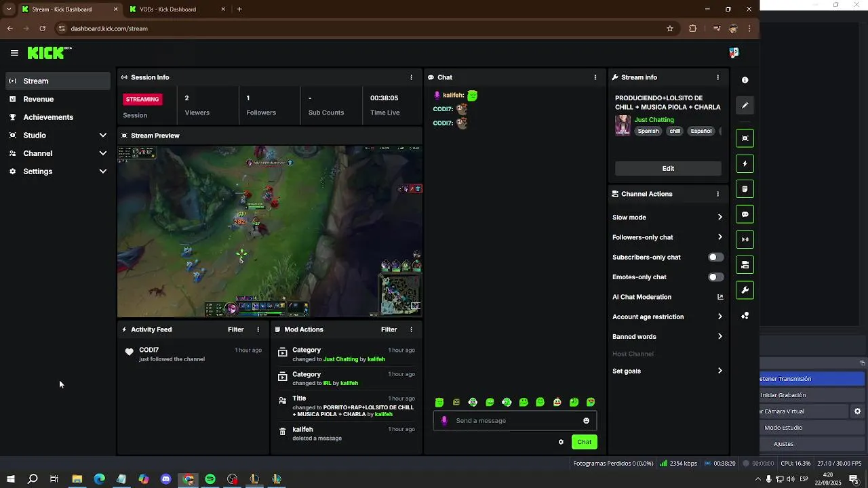Open Banned words settings
Viewport: 868px width, 488px height.
(668, 336)
